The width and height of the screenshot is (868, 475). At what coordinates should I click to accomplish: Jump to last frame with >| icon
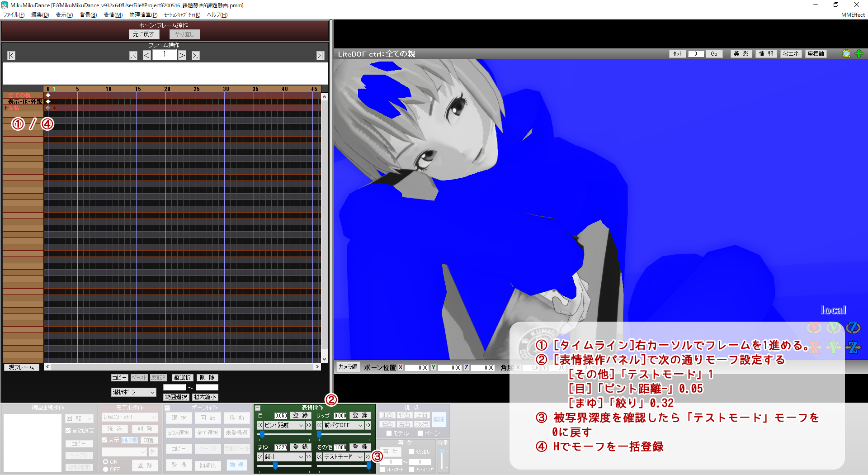point(320,55)
